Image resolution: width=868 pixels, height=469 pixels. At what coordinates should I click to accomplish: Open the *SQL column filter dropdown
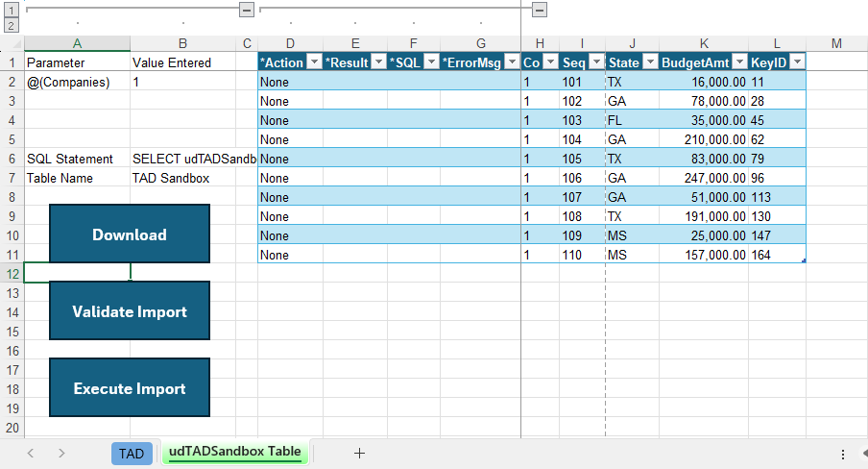pyautogui.click(x=432, y=62)
